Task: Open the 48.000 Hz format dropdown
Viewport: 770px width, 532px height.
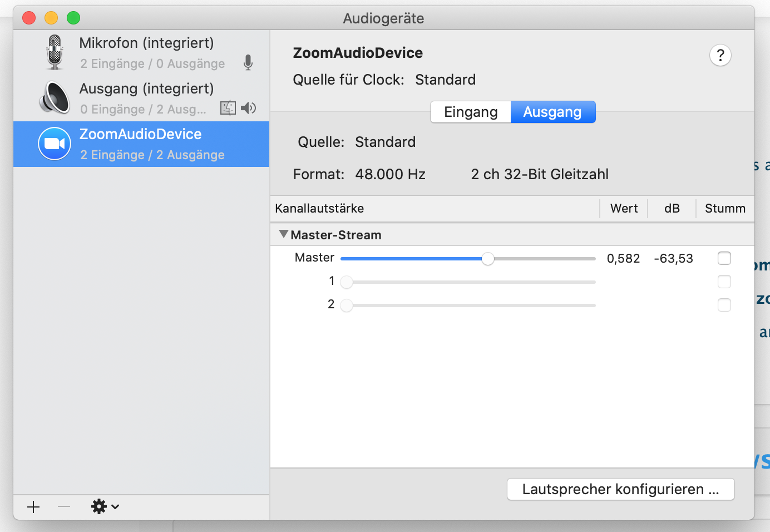Action: coord(390,174)
